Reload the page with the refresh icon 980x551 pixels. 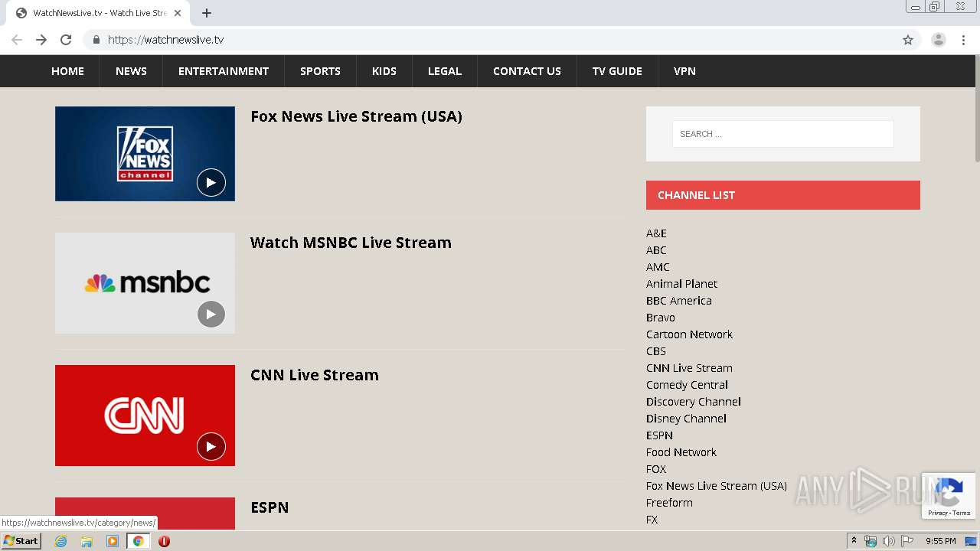tap(66, 40)
